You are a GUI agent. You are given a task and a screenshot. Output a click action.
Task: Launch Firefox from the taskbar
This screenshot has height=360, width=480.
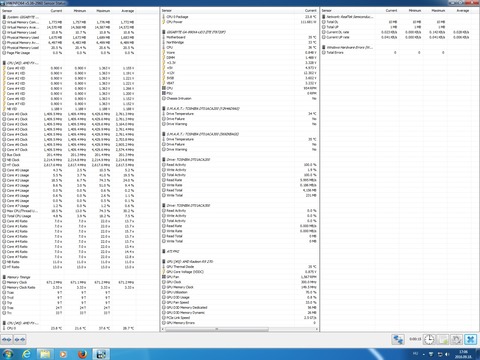[82, 354]
